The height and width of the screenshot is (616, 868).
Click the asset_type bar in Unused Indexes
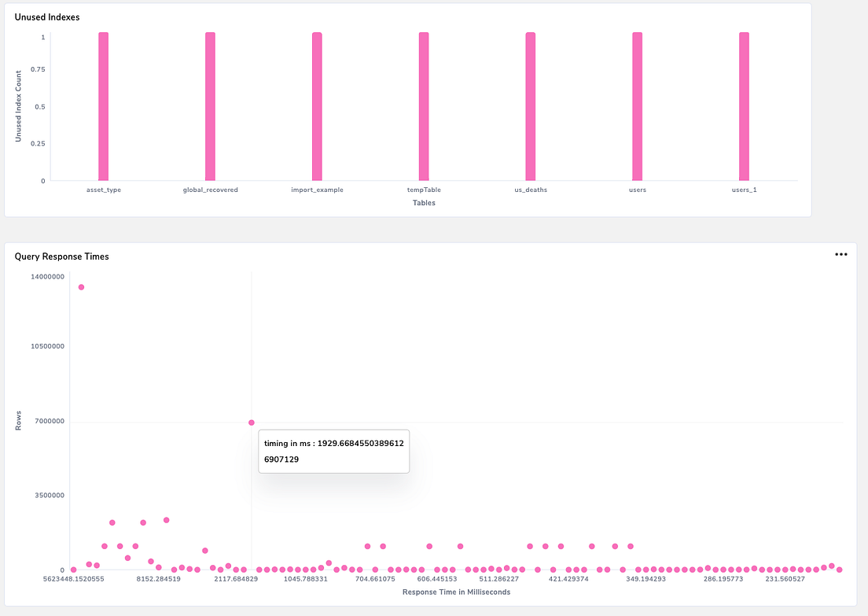coord(103,106)
